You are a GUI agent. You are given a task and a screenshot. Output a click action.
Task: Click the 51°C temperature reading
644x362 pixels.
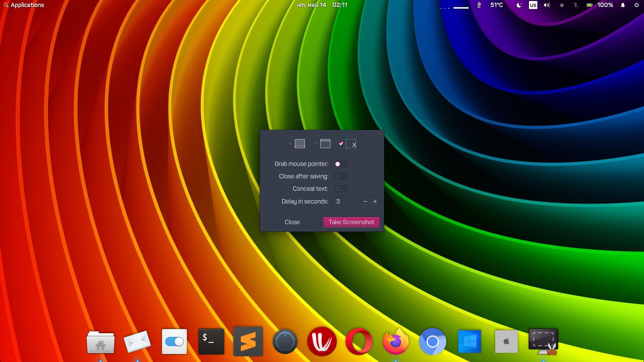[x=497, y=5]
